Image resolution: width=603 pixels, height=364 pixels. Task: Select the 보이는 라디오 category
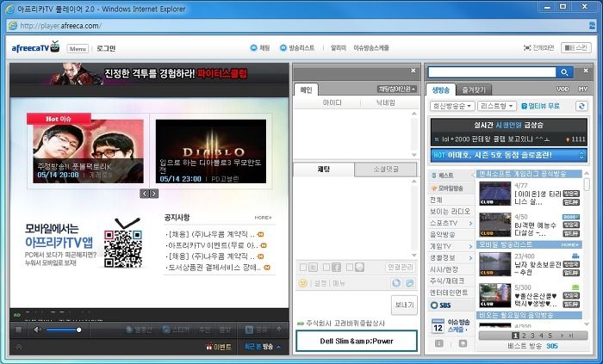click(450, 212)
